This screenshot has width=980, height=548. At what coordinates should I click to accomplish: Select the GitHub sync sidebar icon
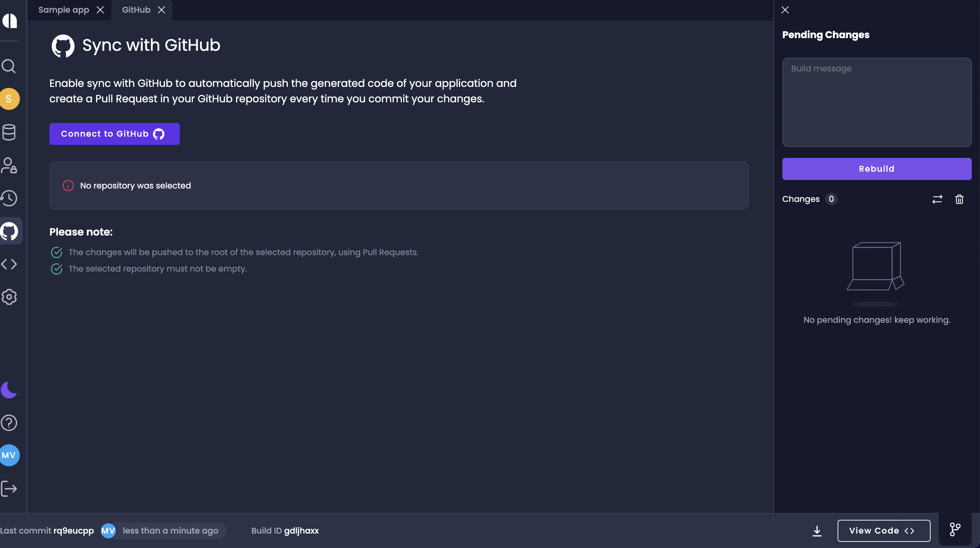click(x=9, y=231)
